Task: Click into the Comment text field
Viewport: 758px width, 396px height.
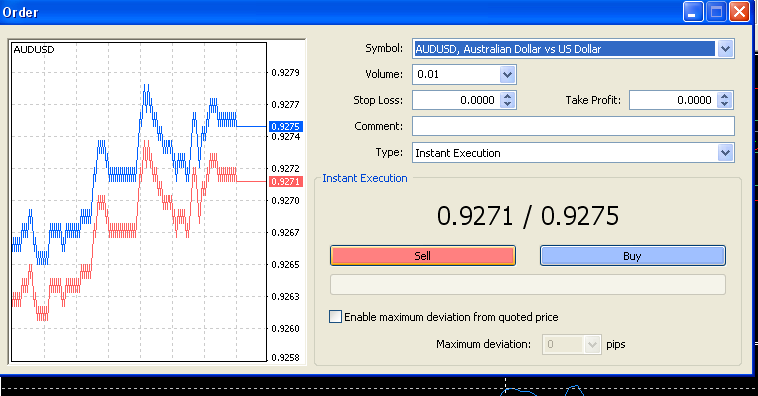Action: [573, 126]
